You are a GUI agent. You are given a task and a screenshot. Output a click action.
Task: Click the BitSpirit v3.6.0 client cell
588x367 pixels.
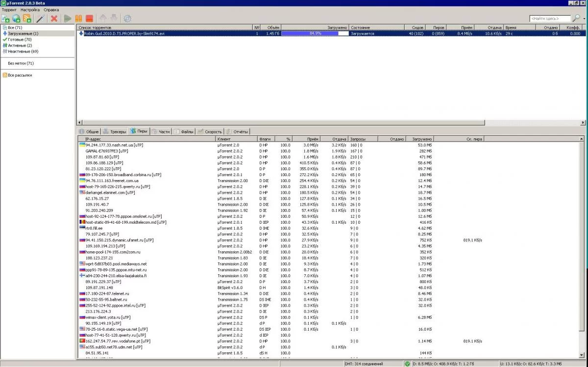click(230, 288)
